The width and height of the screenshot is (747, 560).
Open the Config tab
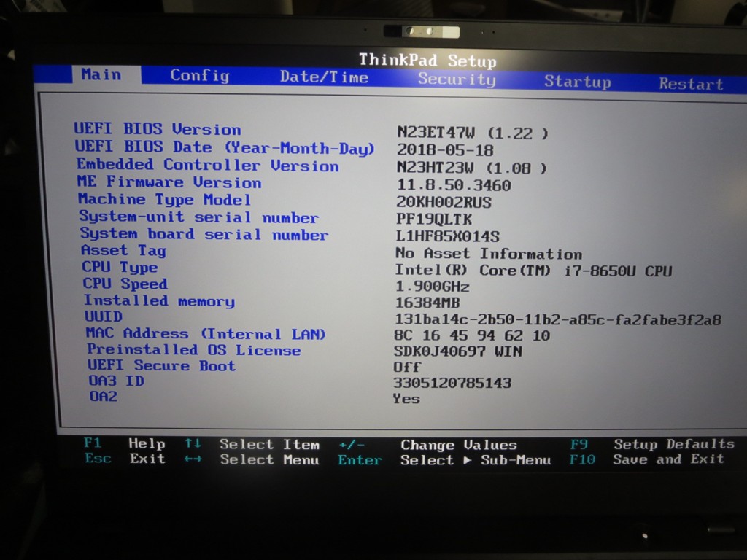tap(200, 76)
